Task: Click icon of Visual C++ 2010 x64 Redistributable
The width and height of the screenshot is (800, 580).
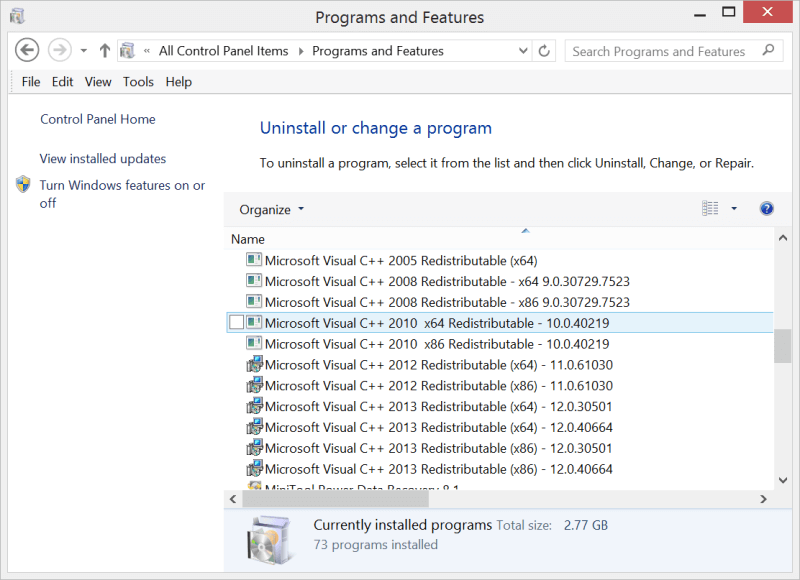Action: [254, 322]
